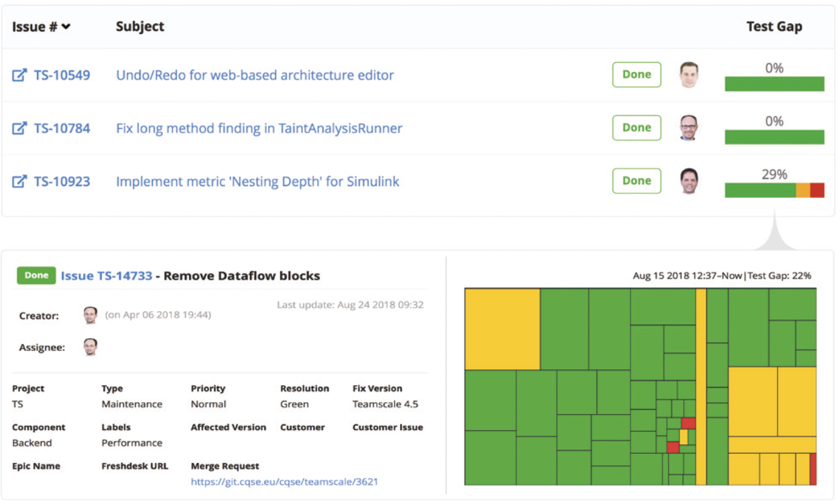840x504 pixels.
Task: Click green Done badge beside Issue TS-14733
Action: point(36,275)
